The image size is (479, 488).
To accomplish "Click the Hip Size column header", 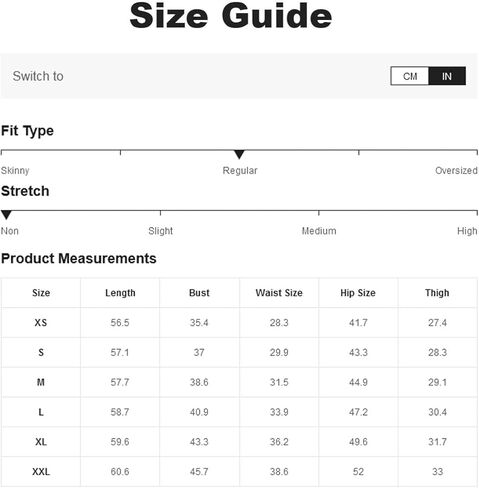I will click(x=358, y=293).
